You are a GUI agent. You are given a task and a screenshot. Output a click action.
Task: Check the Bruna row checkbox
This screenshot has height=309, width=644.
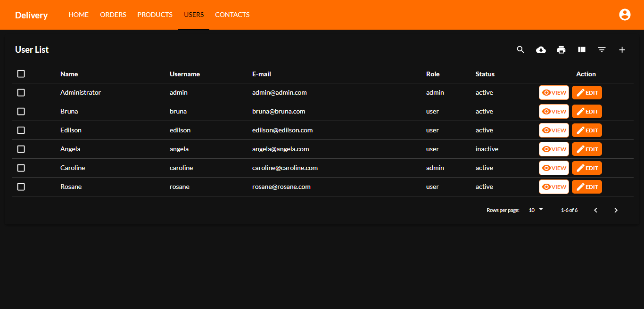pos(21,112)
